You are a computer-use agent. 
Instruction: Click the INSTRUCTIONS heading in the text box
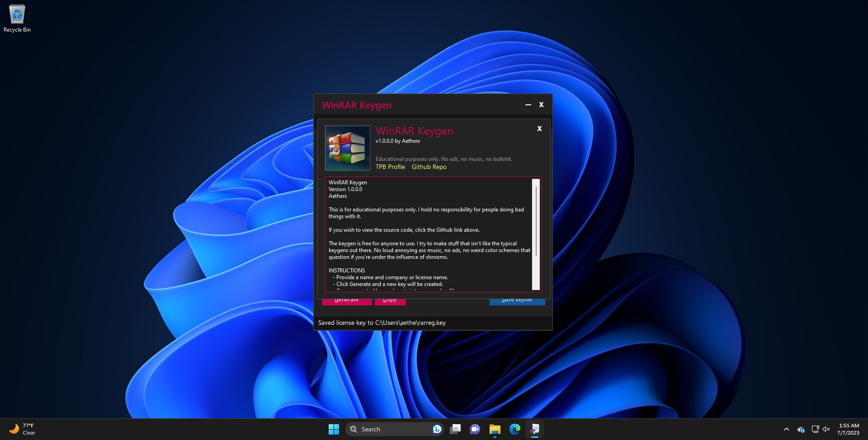[347, 271]
